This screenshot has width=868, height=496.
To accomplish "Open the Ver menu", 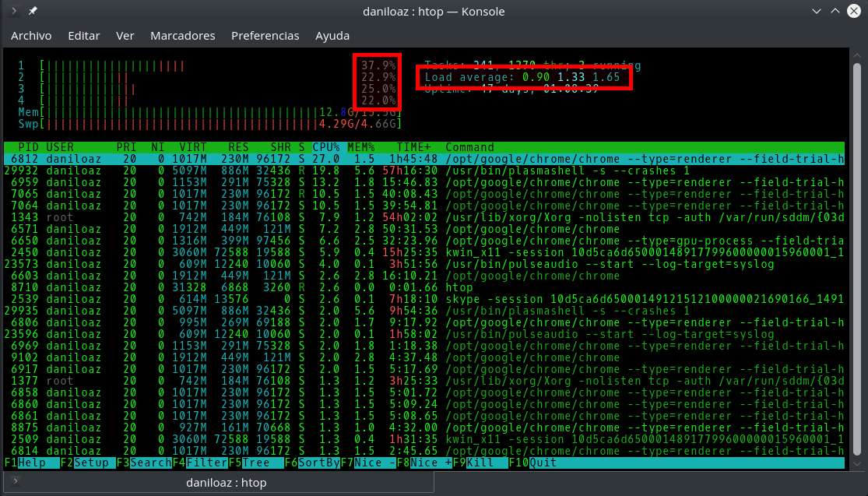I will [x=125, y=36].
